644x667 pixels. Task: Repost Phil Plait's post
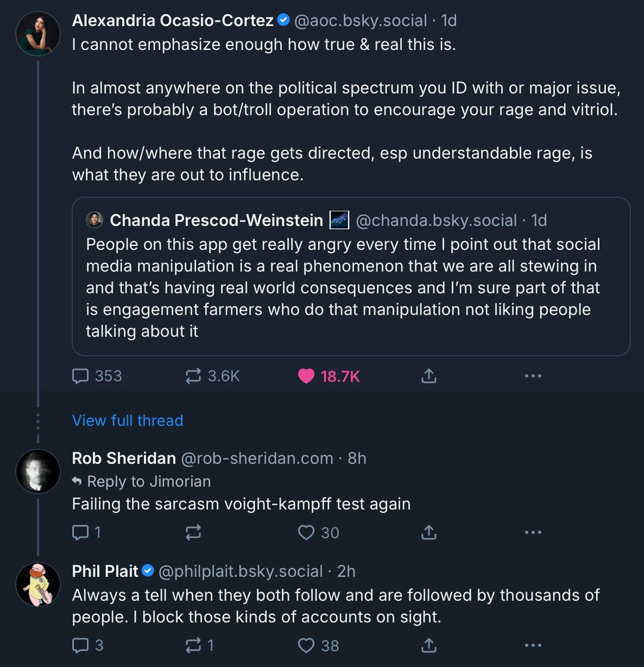point(193,645)
